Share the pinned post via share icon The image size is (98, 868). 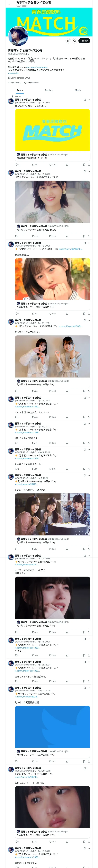click(x=89, y=165)
